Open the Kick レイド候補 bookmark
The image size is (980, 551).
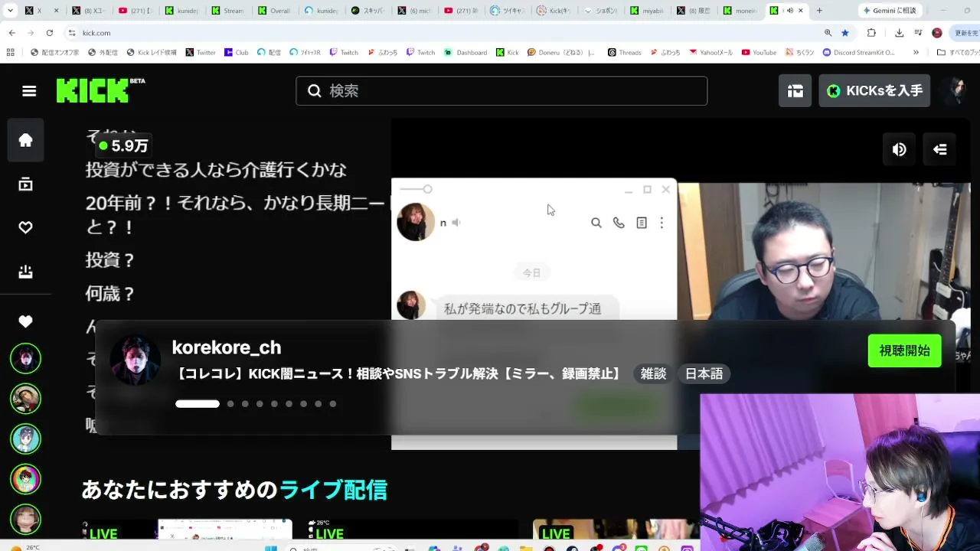pos(152,53)
